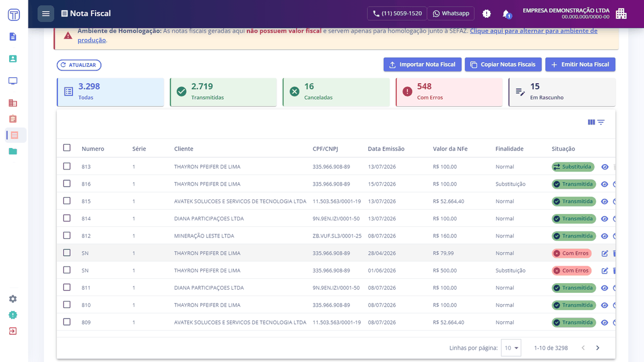Open the hamburger menu in header
Viewport: 644px width, 362px height.
pos(46,13)
